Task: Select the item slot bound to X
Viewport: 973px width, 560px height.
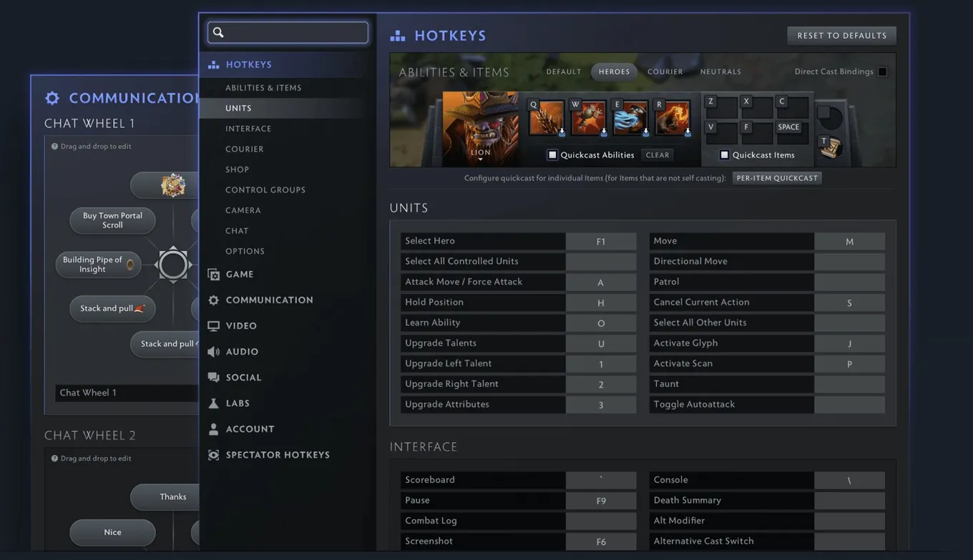Action: [756, 108]
